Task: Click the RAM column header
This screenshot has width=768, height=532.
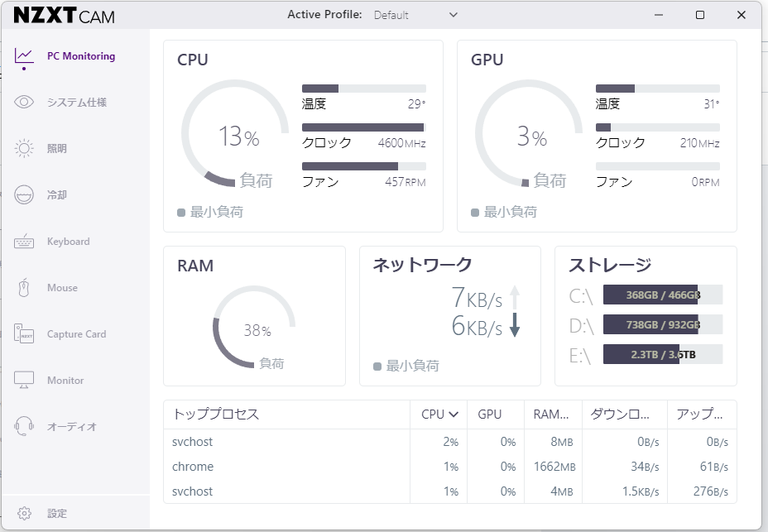Action: pos(553,415)
